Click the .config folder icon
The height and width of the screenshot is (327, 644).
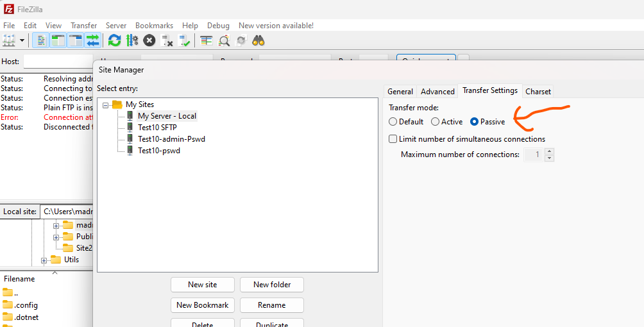click(x=8, y=305)
